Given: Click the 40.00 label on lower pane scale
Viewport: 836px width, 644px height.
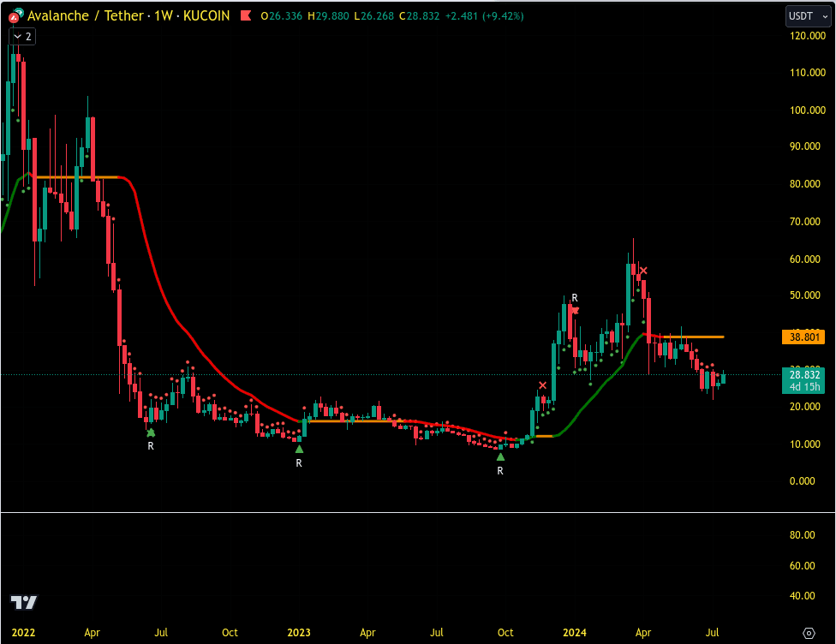Looking at the screenshot, I should [x=802, y=595].
